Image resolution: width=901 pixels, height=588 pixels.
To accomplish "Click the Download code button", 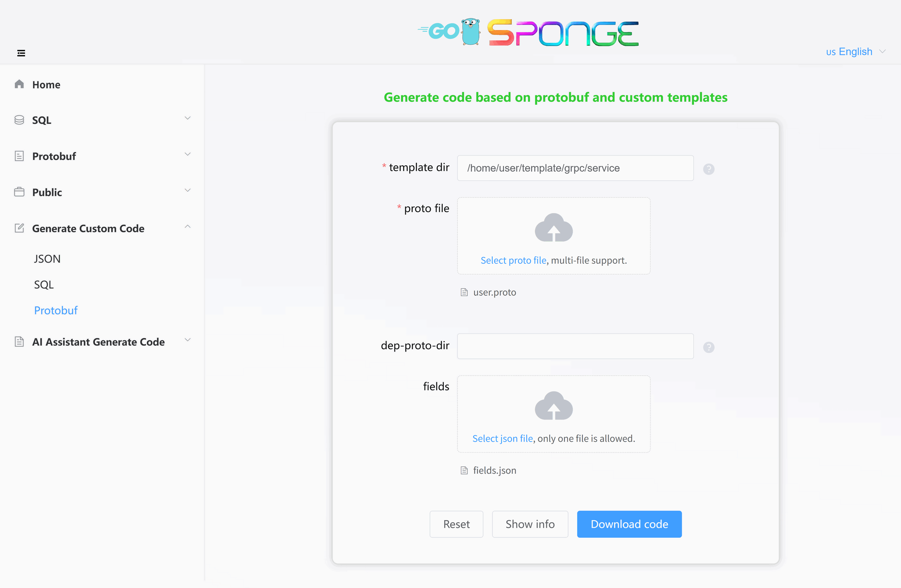I will point(629,524).
